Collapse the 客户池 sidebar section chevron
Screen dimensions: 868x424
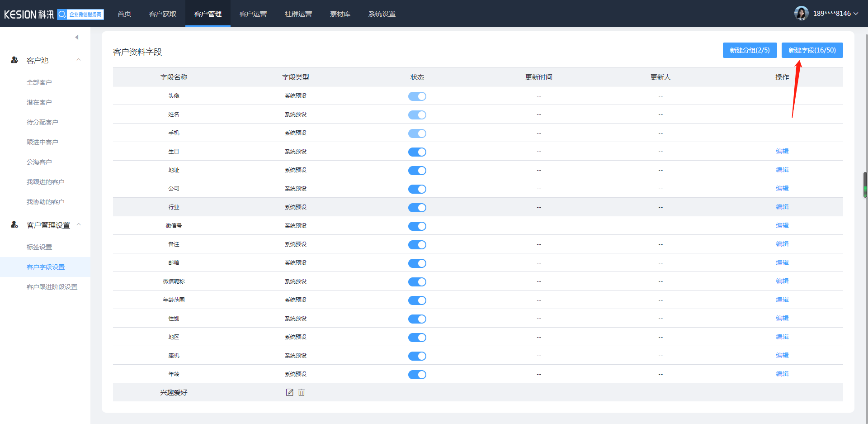tap(79, 60)
